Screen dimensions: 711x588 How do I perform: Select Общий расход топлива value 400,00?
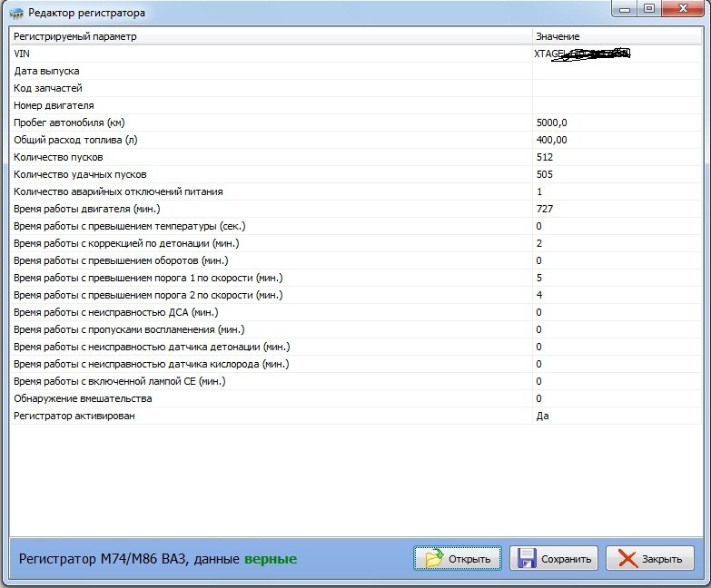[x=553, y=140]
